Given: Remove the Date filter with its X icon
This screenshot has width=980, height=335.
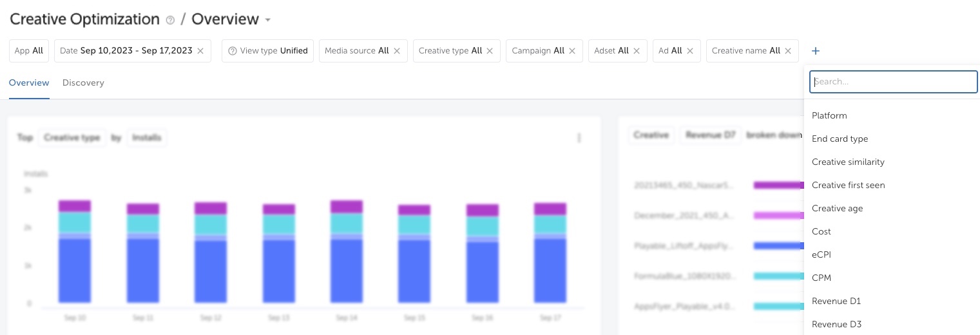Looking at the screenshot, I should click(x=200, y=51).
